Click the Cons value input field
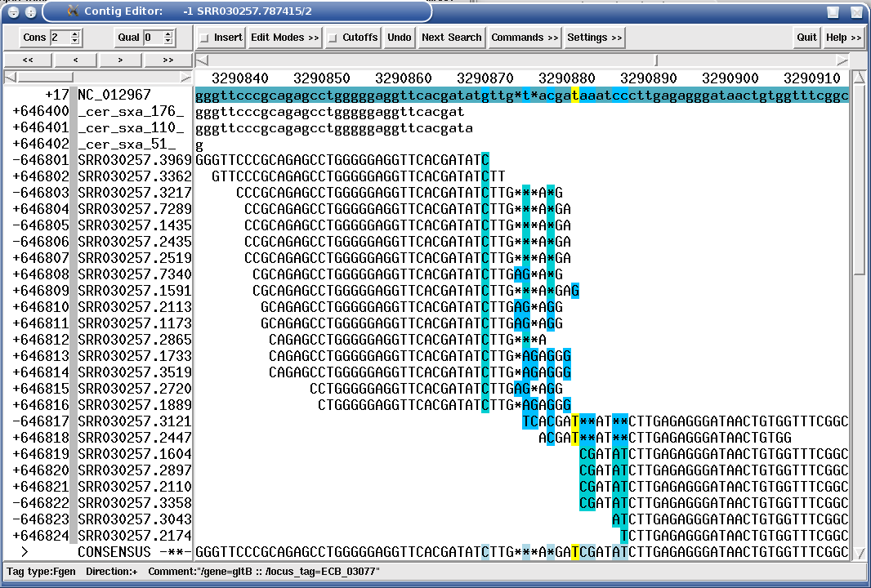 point(60,38)
